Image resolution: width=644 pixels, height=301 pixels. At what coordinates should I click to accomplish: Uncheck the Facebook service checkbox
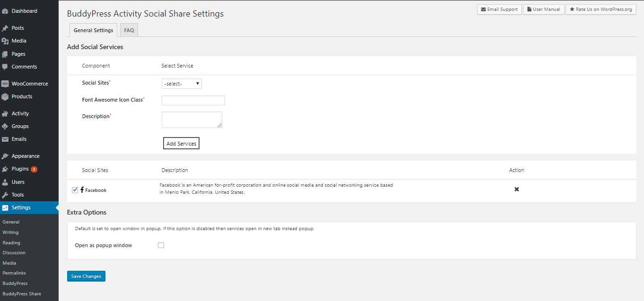pyautogui.click(x=75, y=190)
